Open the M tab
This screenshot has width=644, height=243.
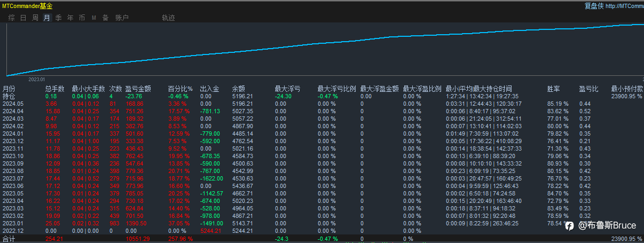click(x=93, y=18)
